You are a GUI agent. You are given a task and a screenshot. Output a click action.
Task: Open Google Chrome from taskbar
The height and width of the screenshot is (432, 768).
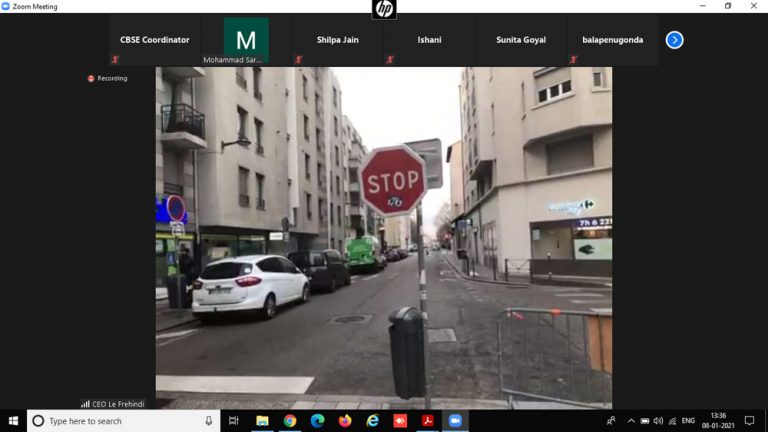290,421
